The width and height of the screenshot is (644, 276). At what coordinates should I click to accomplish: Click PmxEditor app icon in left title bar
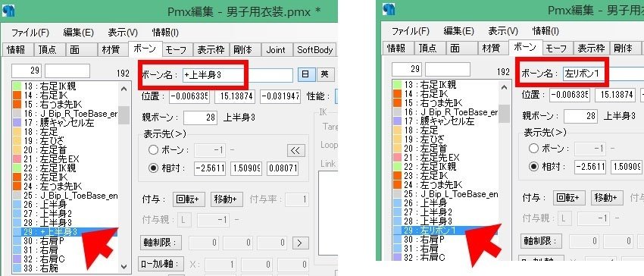(x=8, y=11)
